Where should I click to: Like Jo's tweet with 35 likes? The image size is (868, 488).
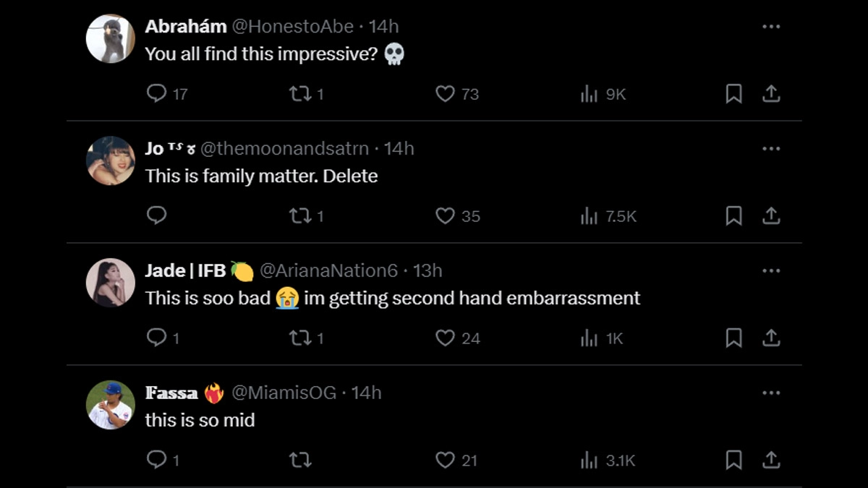tap(445, 215)
